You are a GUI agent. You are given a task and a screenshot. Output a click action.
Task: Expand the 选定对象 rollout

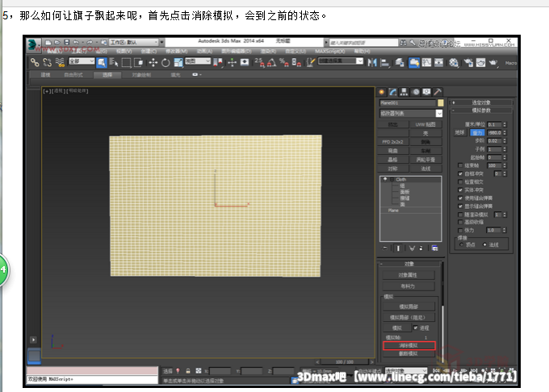tap(481, 102)
